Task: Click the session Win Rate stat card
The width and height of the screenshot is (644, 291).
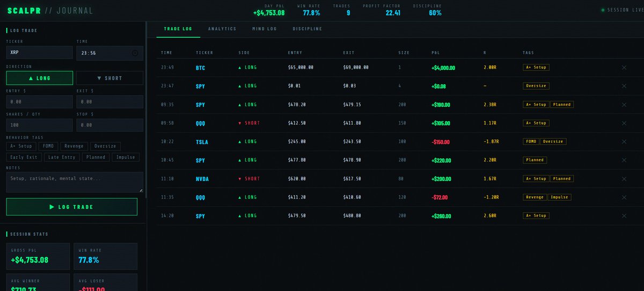Action: pyautogui.click(x=105, y=257)
